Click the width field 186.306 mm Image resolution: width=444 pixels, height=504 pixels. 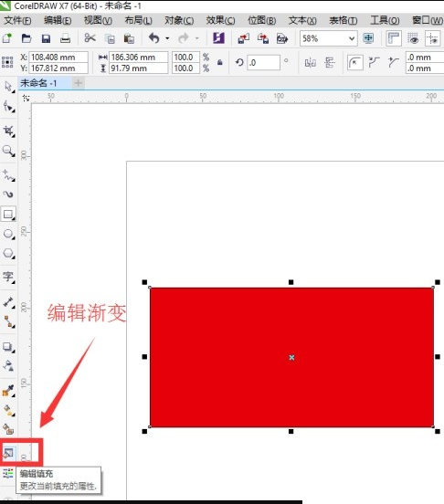(x=138, y=58)
